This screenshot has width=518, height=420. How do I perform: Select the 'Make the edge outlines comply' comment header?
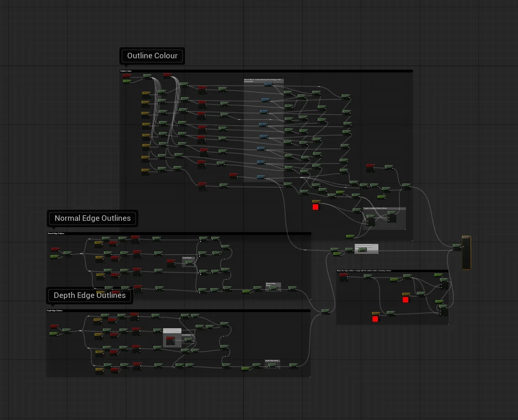[392, 271]
